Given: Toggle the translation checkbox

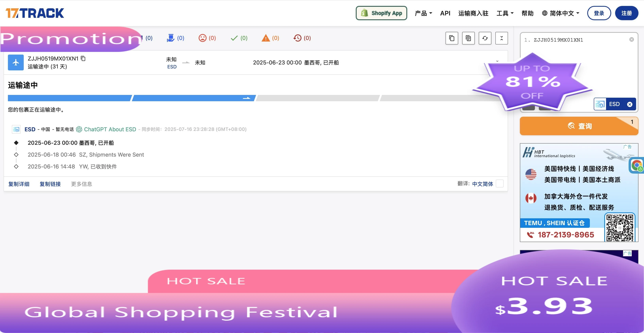Looking at the screenshot, I should 500,184.
